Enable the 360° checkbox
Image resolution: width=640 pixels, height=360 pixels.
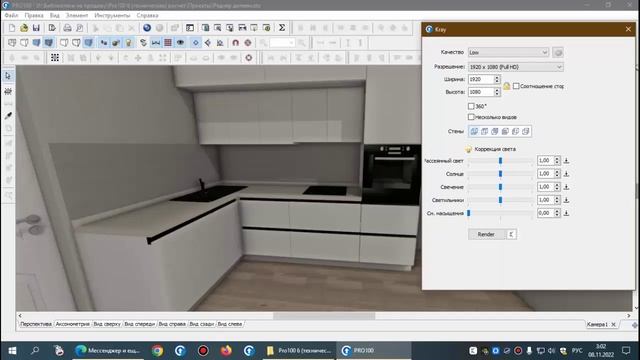point(471,106)
